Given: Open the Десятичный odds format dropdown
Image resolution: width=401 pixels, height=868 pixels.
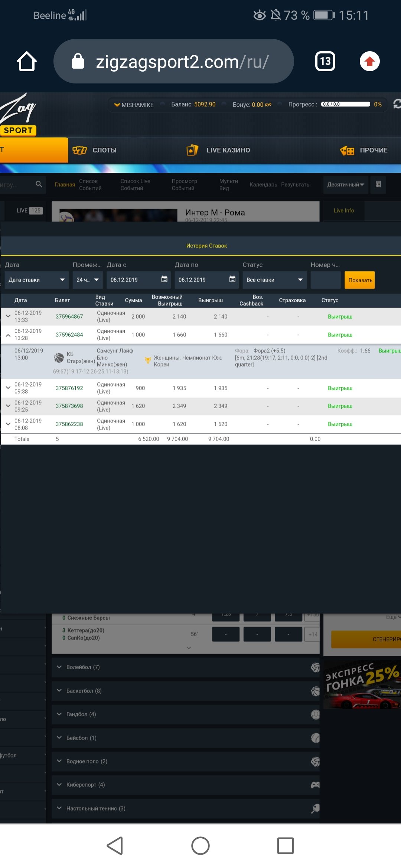Looking at the screenshot, I should pyautogui.click(x=345, y=184).
